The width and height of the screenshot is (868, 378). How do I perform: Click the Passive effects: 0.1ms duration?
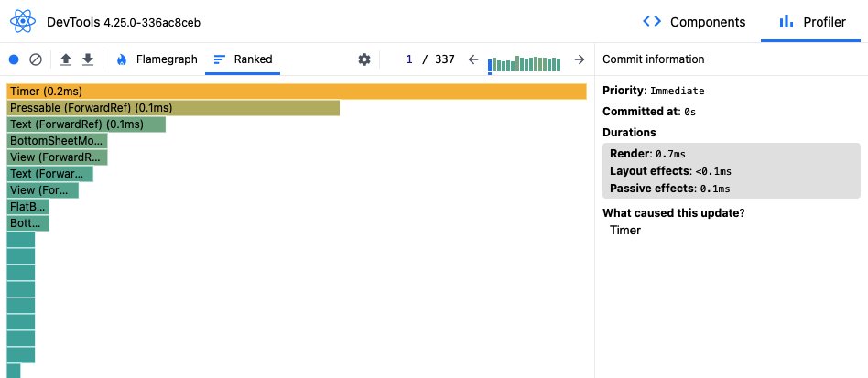(x=670, y=189)
